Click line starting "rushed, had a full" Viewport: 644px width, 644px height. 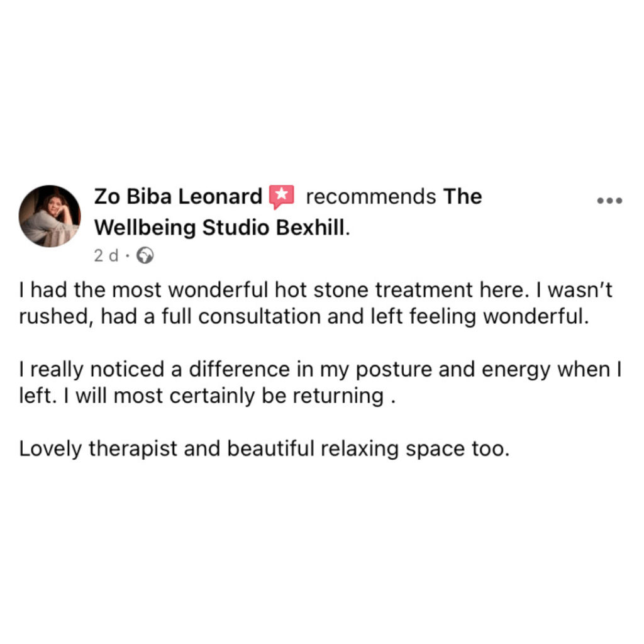point(304,316)
